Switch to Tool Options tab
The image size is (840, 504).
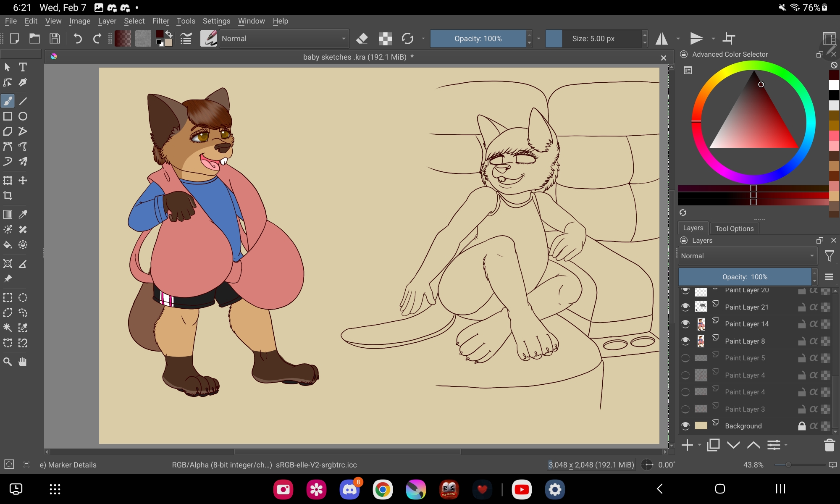[x=734, y=228]
